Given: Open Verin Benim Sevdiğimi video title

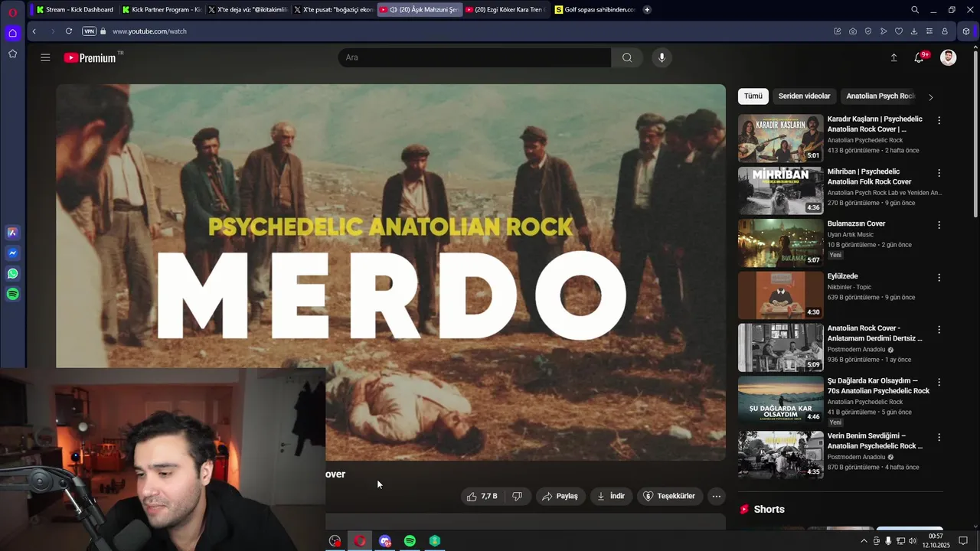Looking at the screenshot, I should [x=875, y=441].
